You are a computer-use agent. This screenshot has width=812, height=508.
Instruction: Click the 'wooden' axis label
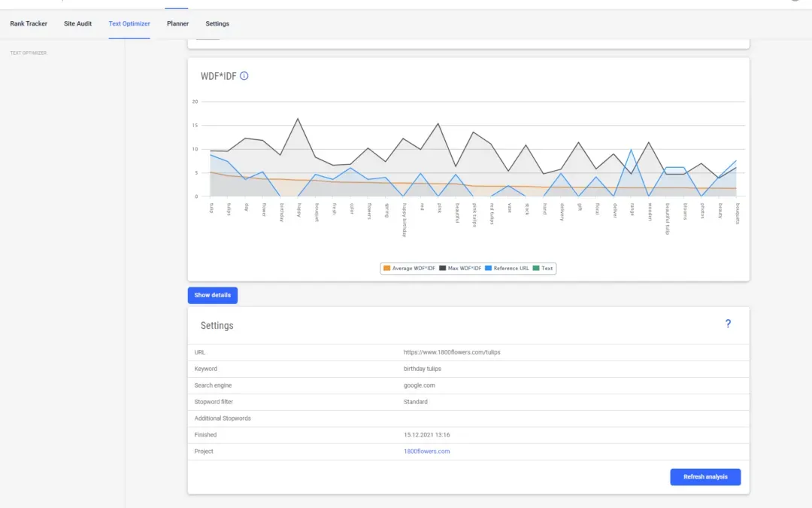pos(650,211)
